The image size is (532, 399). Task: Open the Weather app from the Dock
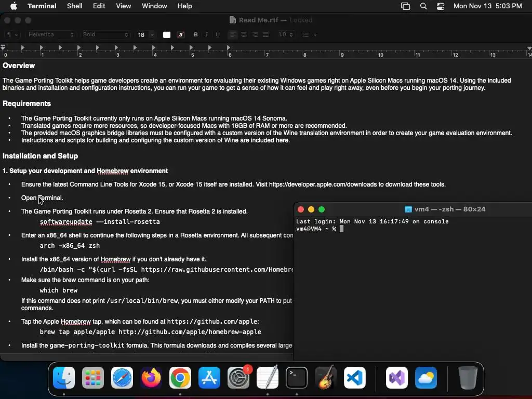pos(426,378)
